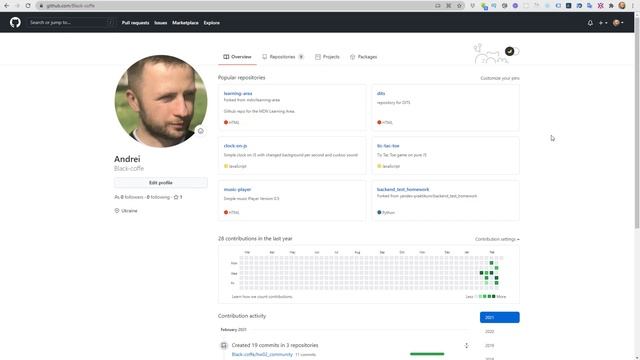The height and width of the screenshot is (360, 640).
Task: Open the clock-on-js repository
Action: tap(235, 146)
